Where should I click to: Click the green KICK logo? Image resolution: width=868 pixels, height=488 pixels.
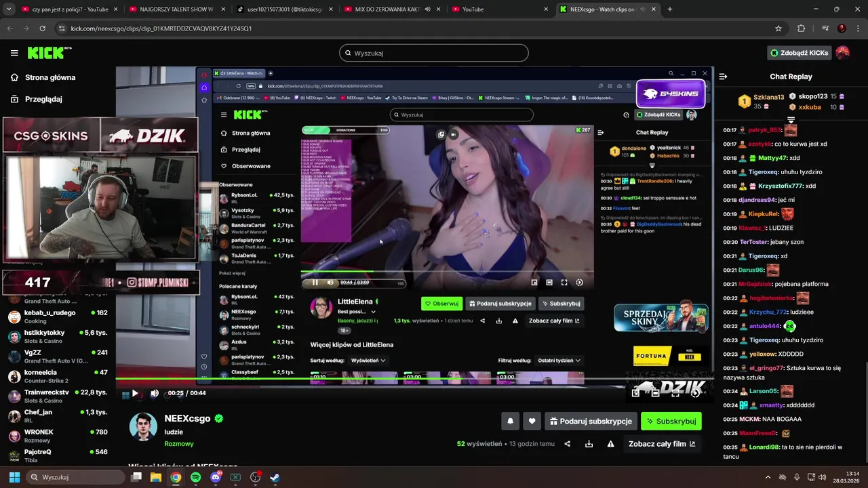(50, 53)
